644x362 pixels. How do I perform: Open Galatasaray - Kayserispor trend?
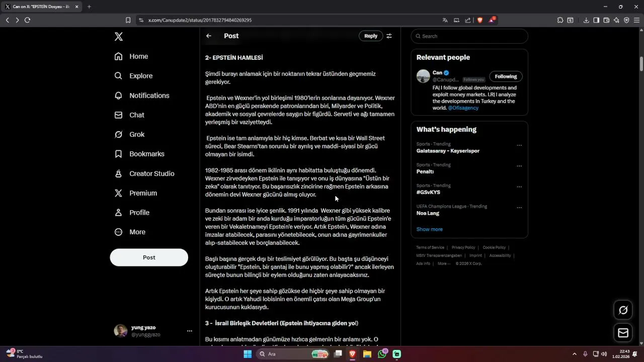click(x=448, y=151)
